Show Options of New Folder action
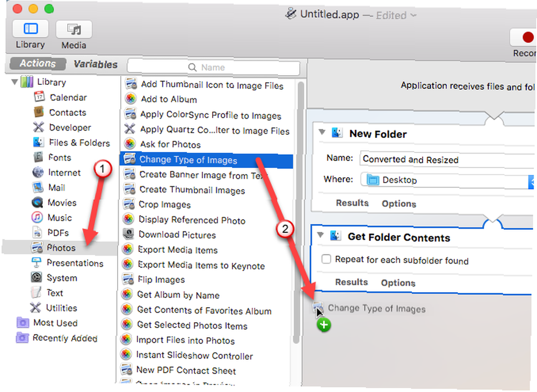The height and width of the screenshot is (392, 537). point(399,204)
